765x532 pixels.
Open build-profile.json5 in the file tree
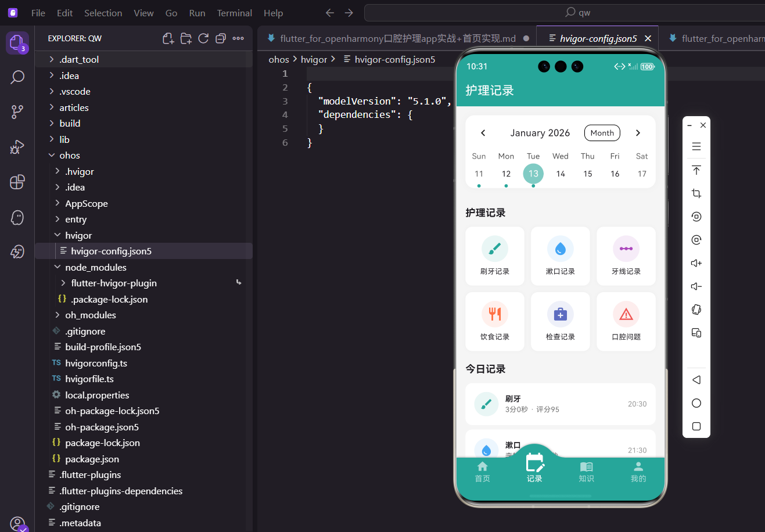click(x=143, y=347)
